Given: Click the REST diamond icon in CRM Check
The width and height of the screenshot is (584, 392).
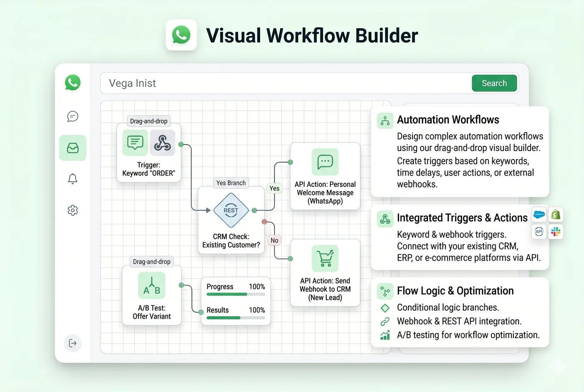Looking at the screenshot, I should click(x=231, y=210).
